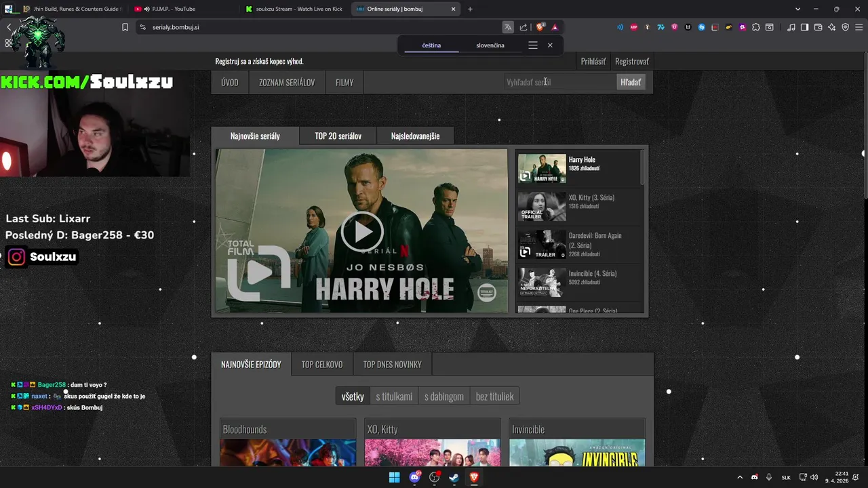Play the Harry Hole trailer video
This screenshot has height=488, width=868.
[x=361, y=231]
